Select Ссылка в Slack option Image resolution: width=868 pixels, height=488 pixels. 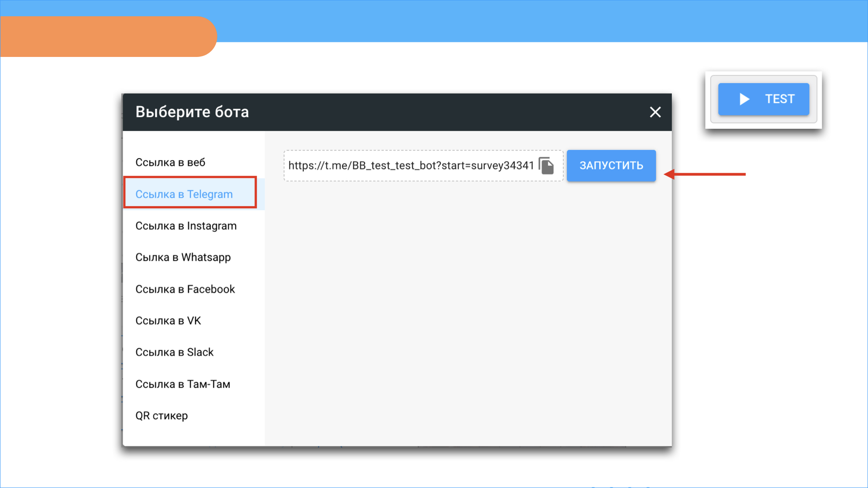[193, 352]
